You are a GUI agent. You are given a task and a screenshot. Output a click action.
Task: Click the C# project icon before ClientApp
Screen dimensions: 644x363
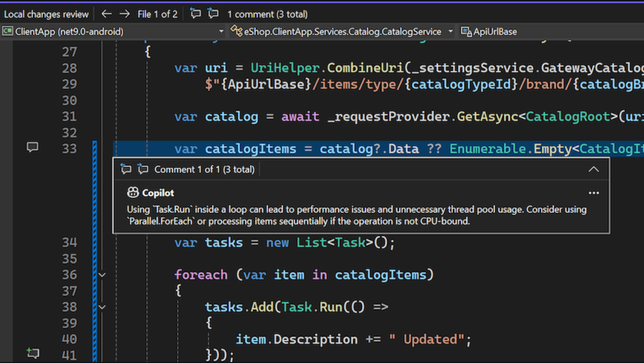tap(8, 31)
